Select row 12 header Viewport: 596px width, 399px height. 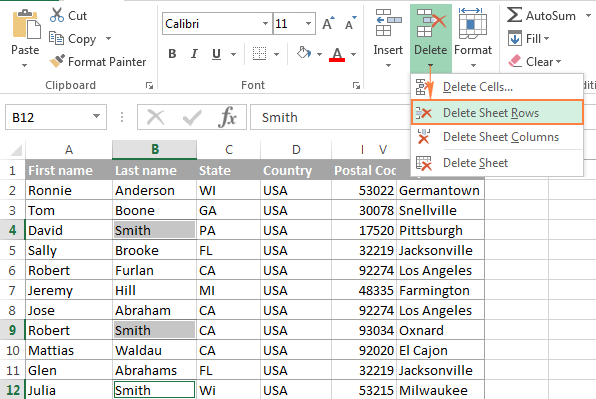pos(13,390)
